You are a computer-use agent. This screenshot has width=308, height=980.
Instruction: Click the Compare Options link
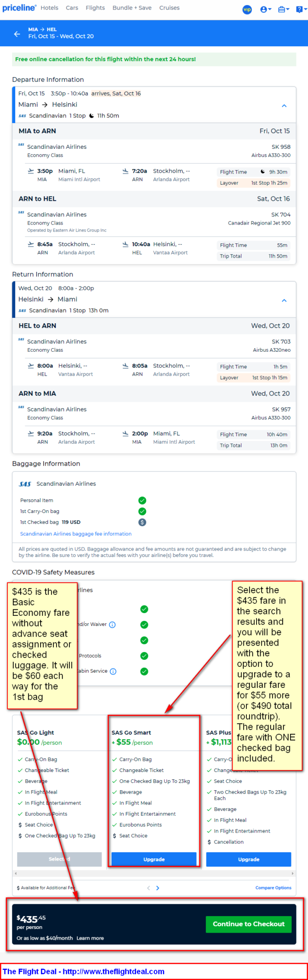point(274,888)
